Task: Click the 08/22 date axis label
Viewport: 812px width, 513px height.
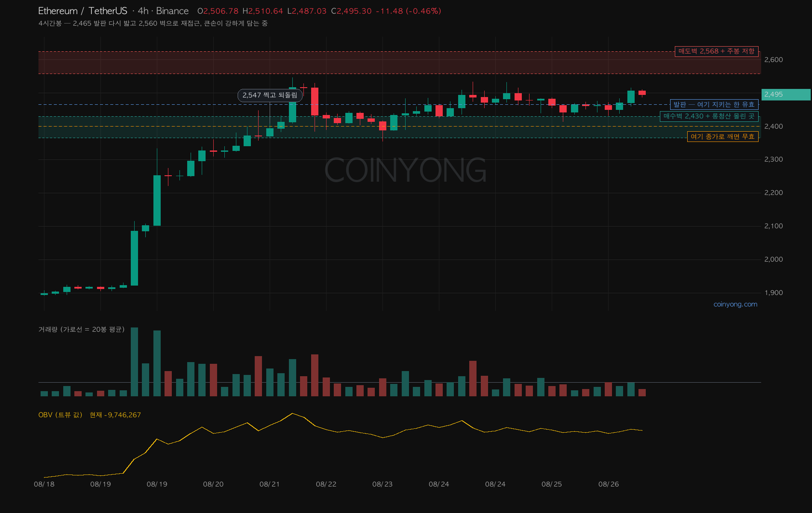Action: [326, 484]
